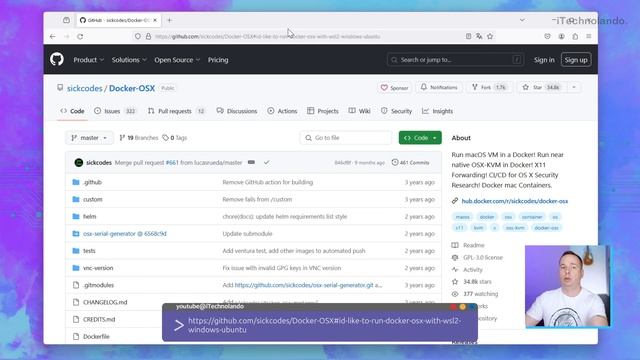Open a new browser tab with plus icon
The width and height of the screenshot is (640, 360).
[x=169, y=20]
